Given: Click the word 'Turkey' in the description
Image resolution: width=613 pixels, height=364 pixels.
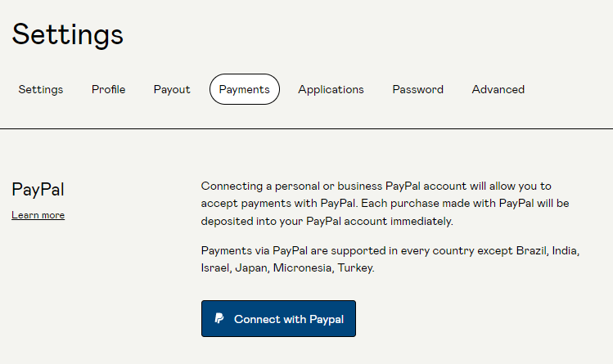Looking at the screenshot, I should tap(355, 268).
